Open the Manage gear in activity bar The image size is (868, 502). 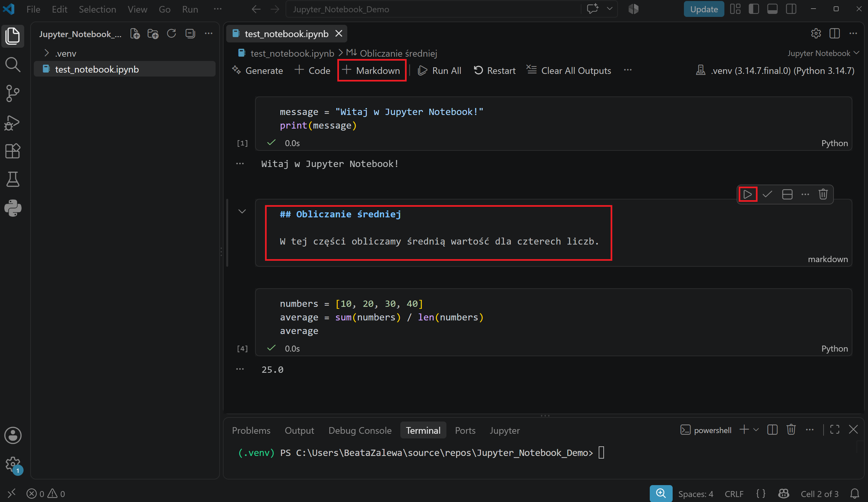[x=13, y=464]
